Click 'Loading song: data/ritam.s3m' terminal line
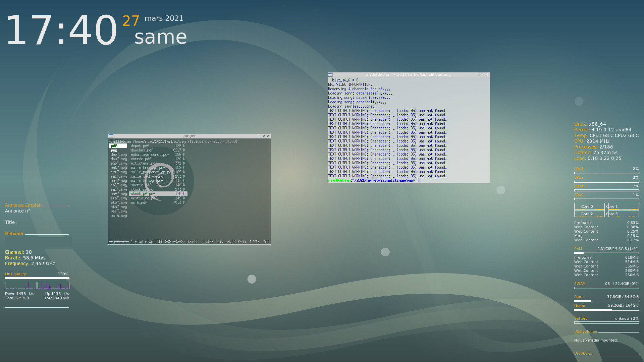Viewport: 644px width, 362px height. pos(359,98)
